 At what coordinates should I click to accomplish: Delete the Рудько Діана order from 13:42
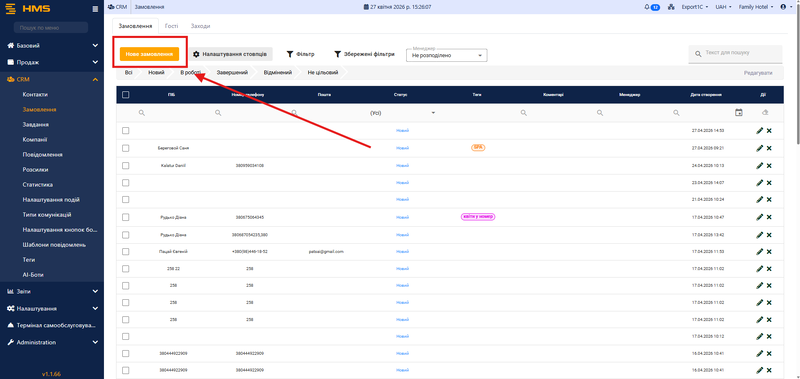coord(769,235)
